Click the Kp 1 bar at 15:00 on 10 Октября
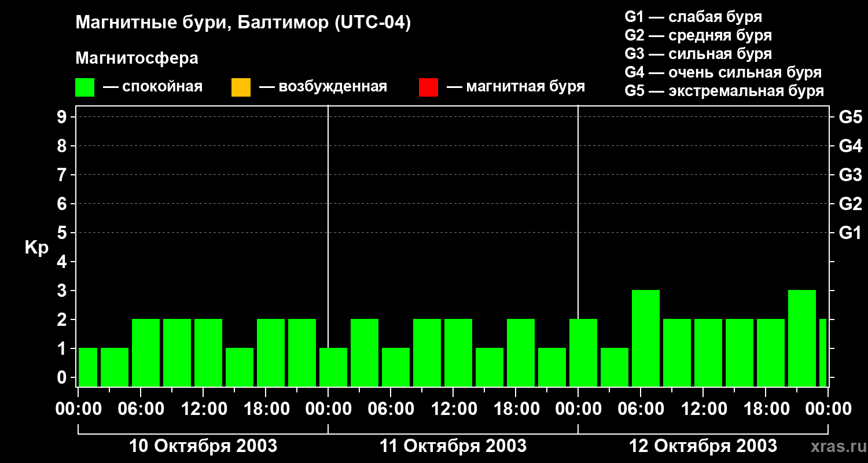Viewport: 868px width, 463px height. [x=240, y=367]
